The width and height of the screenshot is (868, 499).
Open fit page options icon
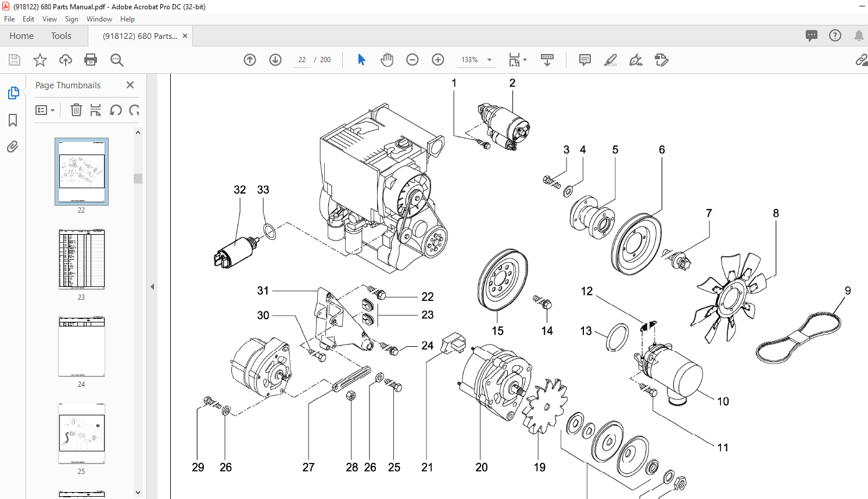click(x=514, y=60)
